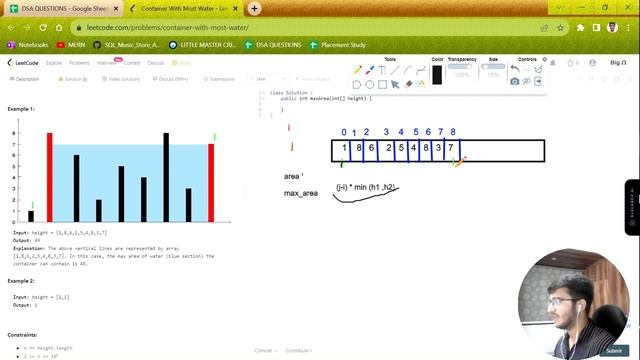Choose the text annotation tool
This screenshot has width=640, height=360.
382,71
